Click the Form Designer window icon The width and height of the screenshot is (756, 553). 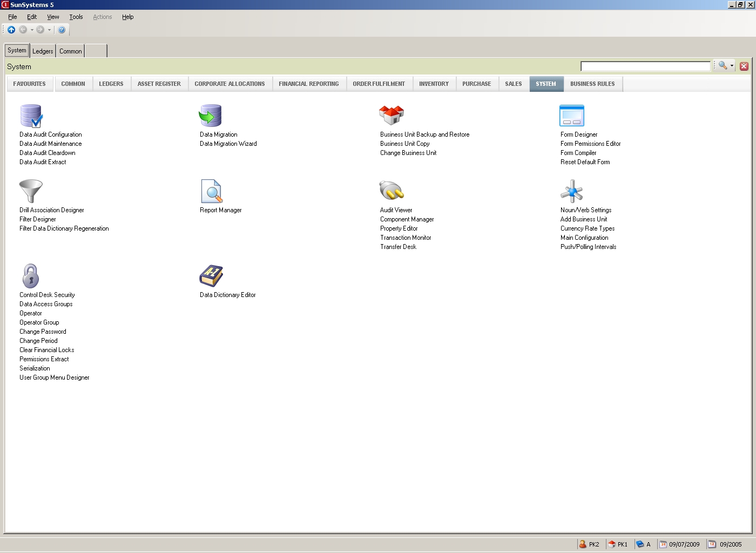pos(572,116)
